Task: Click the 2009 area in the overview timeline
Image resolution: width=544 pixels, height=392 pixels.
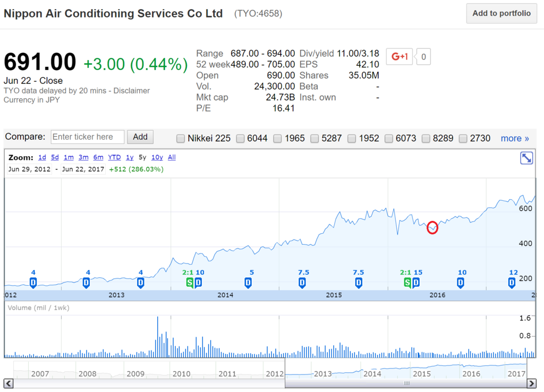Action: pos(135,373)
